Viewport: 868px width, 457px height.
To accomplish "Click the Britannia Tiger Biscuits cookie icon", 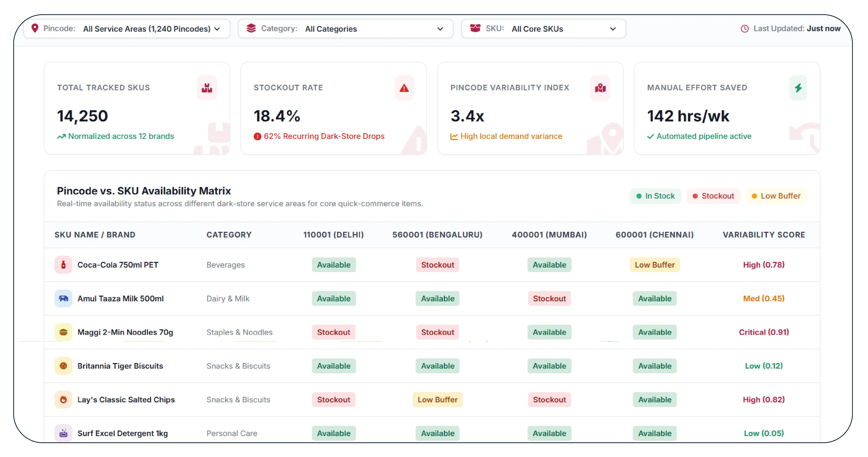I will (x=63, y=366).
